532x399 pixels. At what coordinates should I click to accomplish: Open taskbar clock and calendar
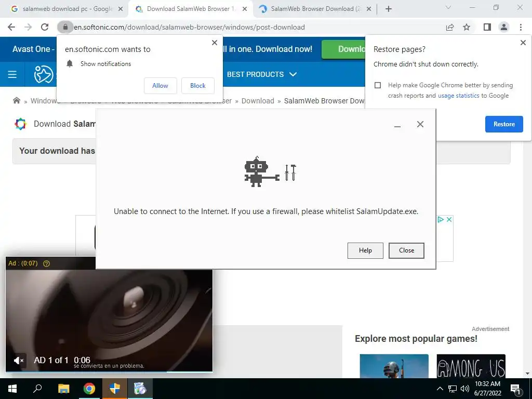click(x=487, y=389)
